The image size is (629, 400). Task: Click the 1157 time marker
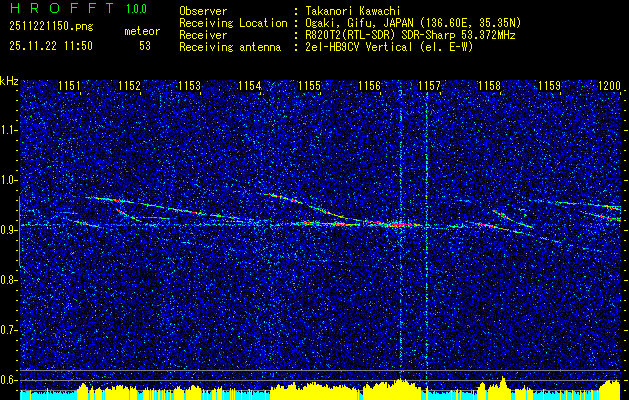[x=429, y=86]
